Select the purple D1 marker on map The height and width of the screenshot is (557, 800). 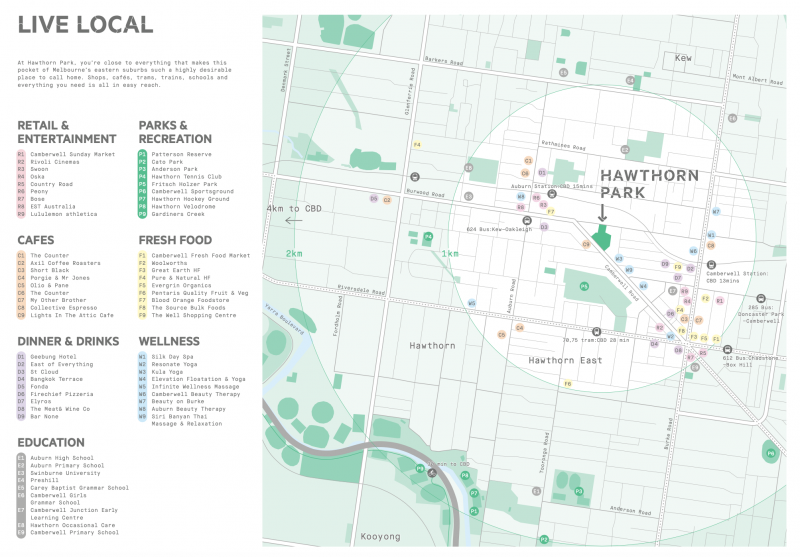pos(542,173)
